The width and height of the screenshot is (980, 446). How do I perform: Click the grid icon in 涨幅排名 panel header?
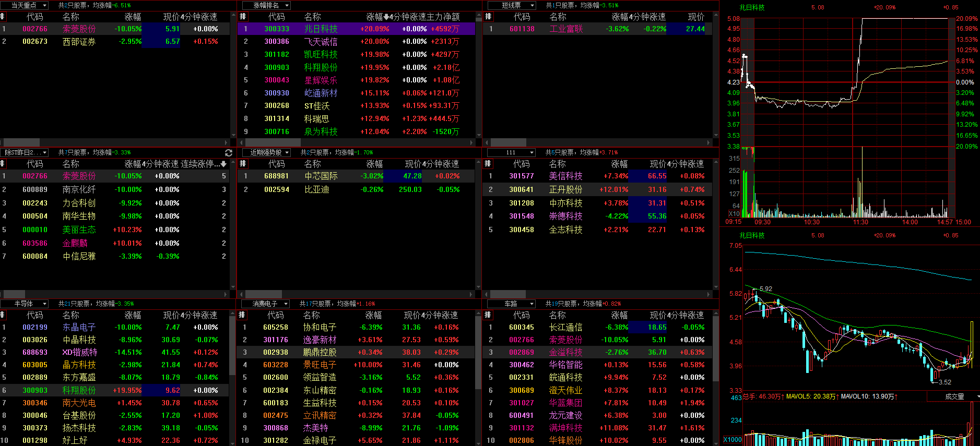(242, 17)
